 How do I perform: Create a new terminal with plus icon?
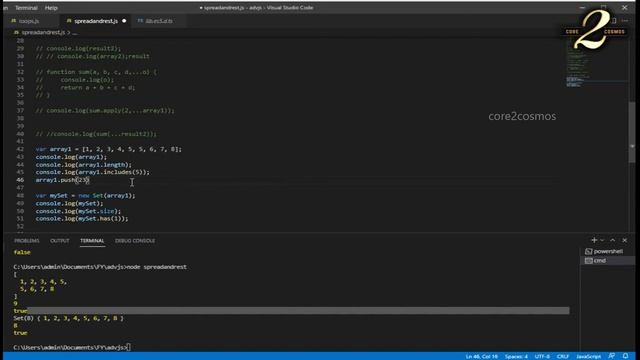[594, 240]
